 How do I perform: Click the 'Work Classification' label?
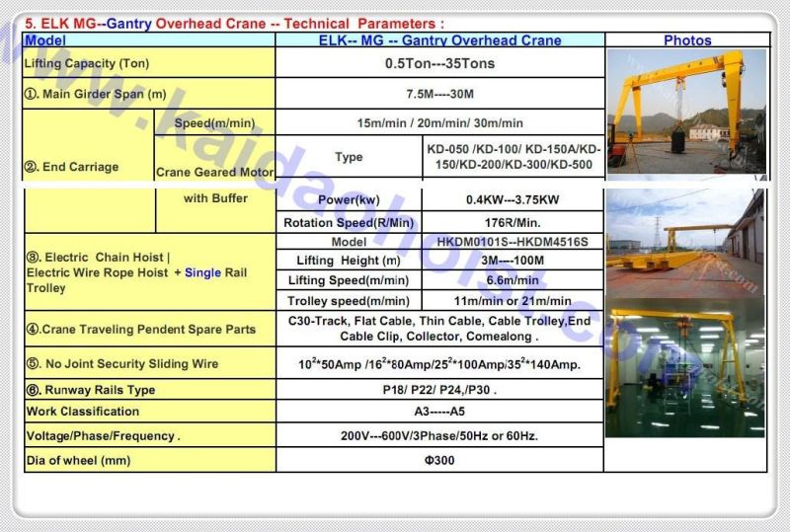(83, 411)
